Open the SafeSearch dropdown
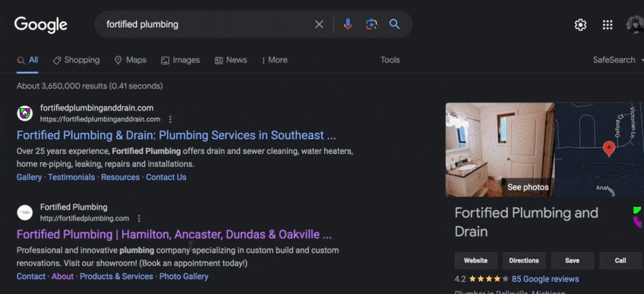Image resolution: width=644 pixels, height=294 pixels. coord(618,60)
